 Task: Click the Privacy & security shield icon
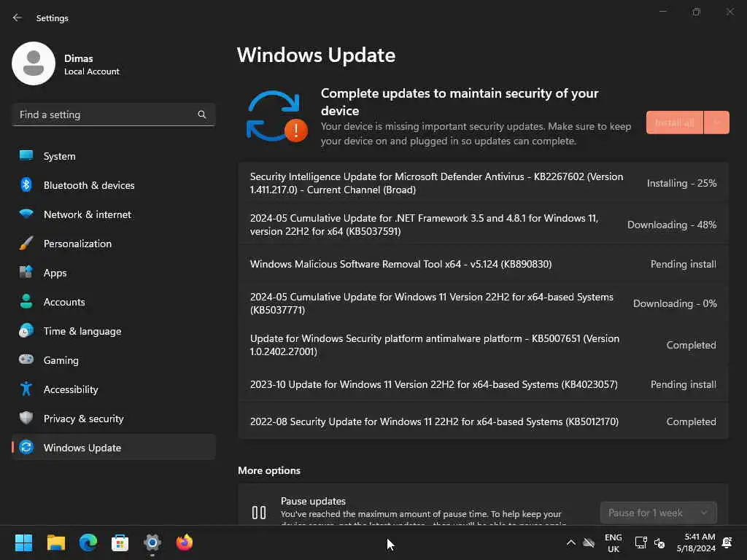pyautogui.click(x=26, y=418)
